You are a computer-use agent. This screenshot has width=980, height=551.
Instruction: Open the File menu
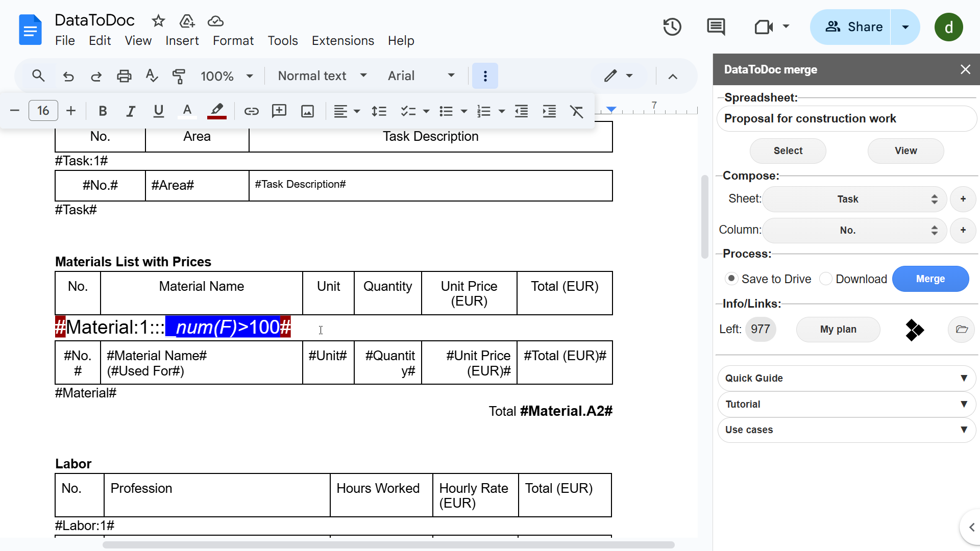65,41
